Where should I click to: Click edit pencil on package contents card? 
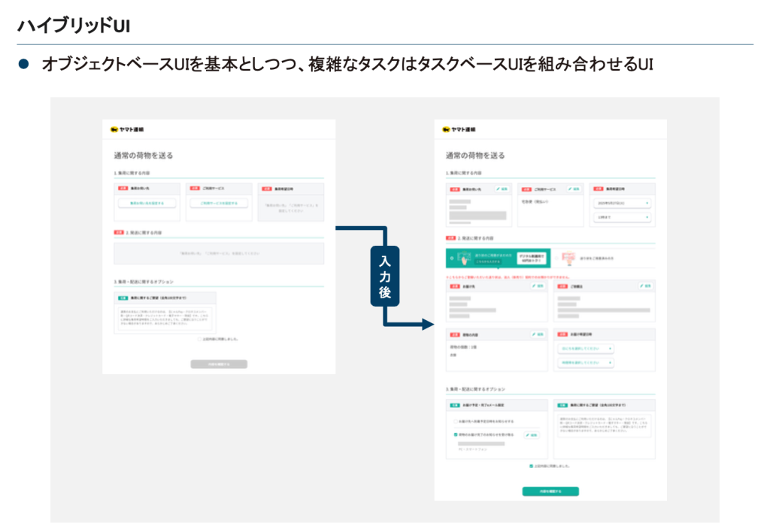pos(537,334)
